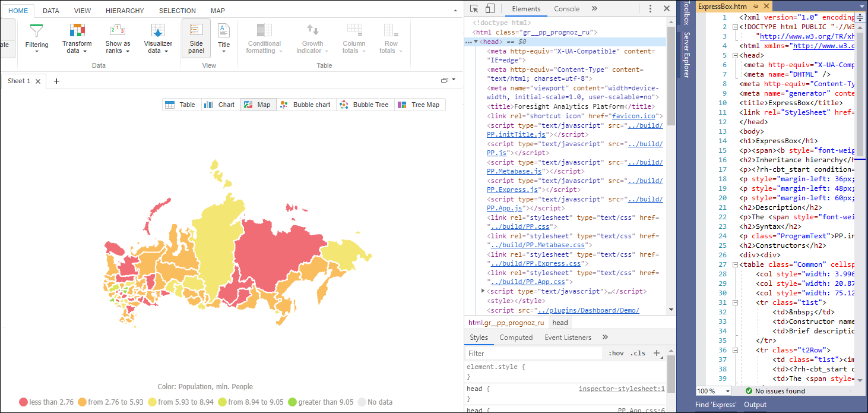Open the DATA ribbon tab
868x413 pixels.
(51, 11)
